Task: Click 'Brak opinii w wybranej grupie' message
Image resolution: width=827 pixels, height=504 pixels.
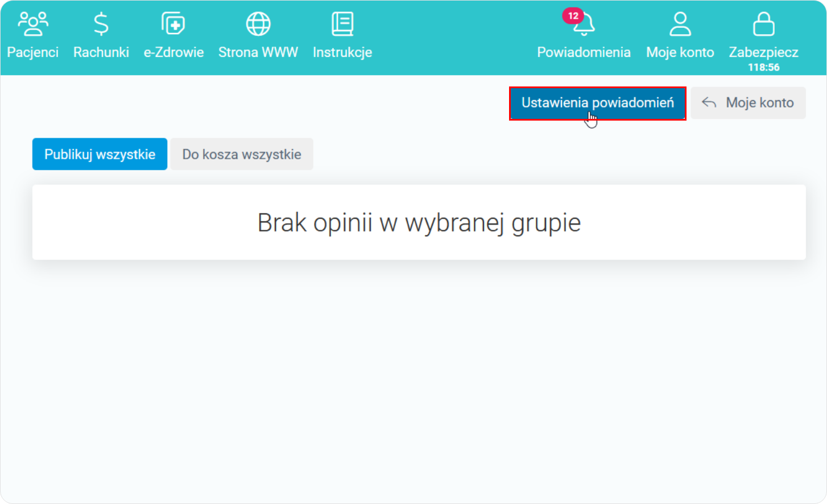Action: 419,222
